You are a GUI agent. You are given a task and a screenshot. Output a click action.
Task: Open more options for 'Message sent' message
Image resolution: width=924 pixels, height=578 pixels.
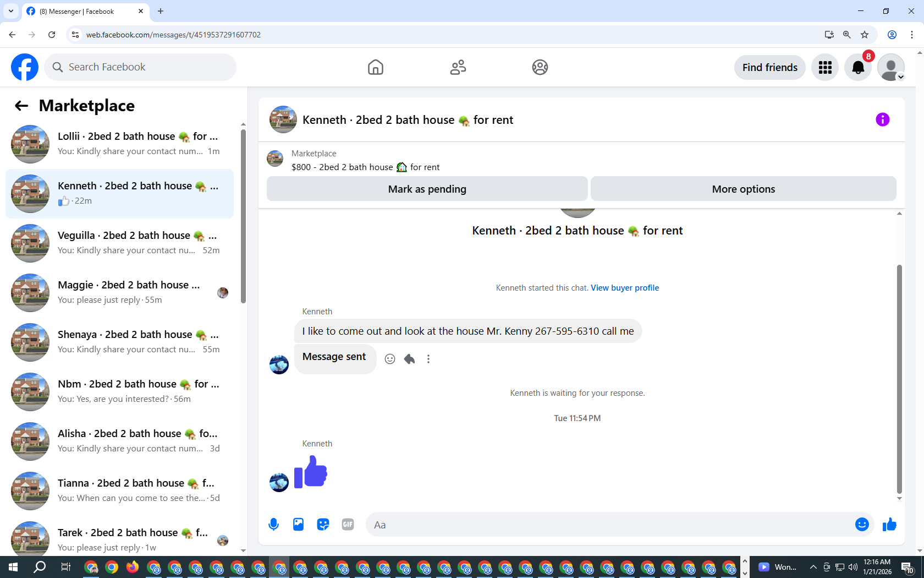428,359
